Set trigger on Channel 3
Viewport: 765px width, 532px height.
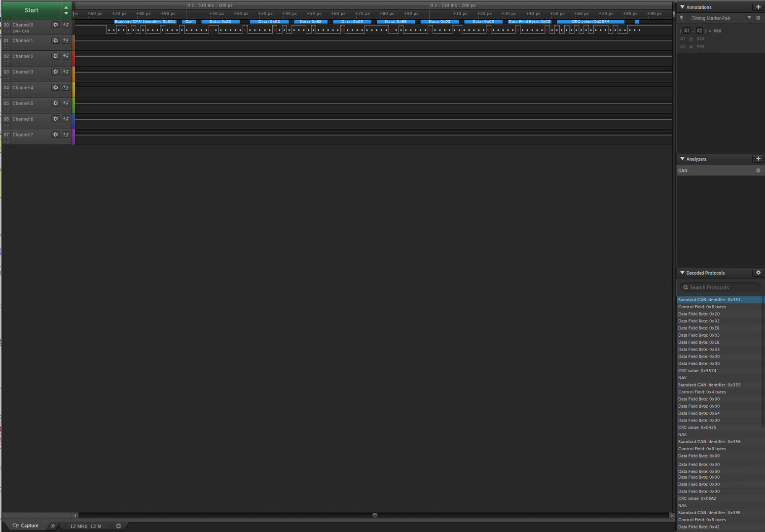tap(66, 72)
